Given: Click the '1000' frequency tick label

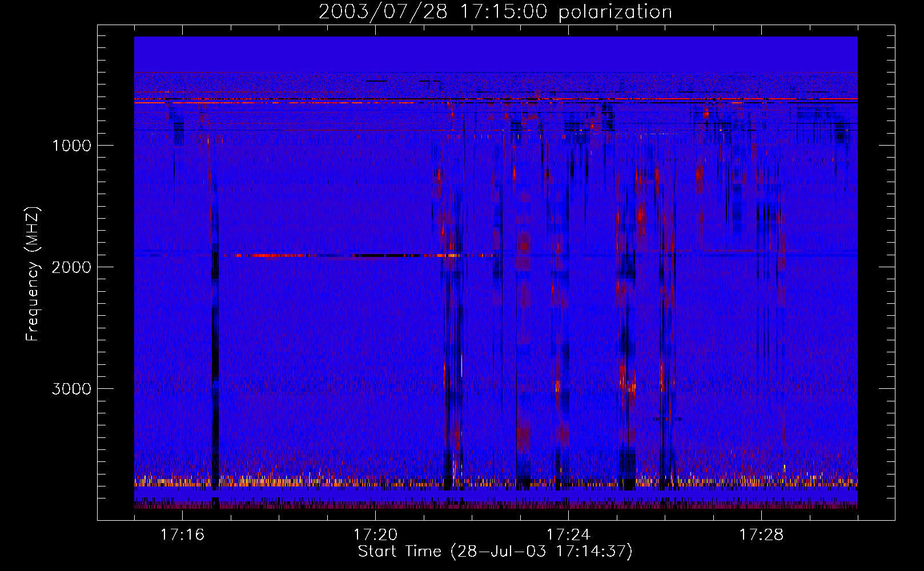Looking at the screenshot, I should pyautogui.click(x=72, y=145).
